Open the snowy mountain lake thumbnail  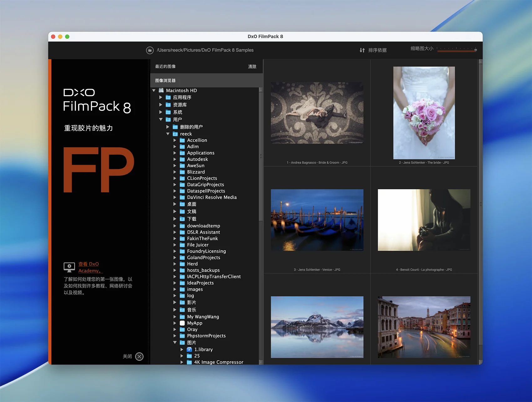coord(317,327)
